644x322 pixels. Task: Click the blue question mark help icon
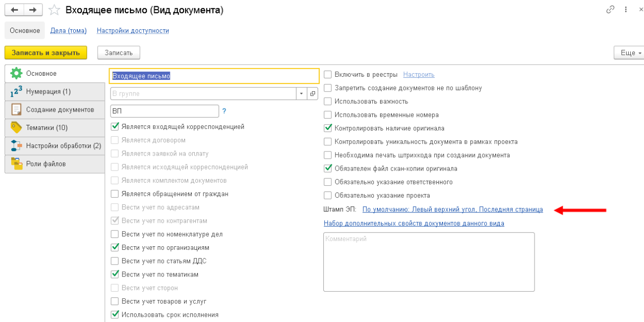(224, 111)
